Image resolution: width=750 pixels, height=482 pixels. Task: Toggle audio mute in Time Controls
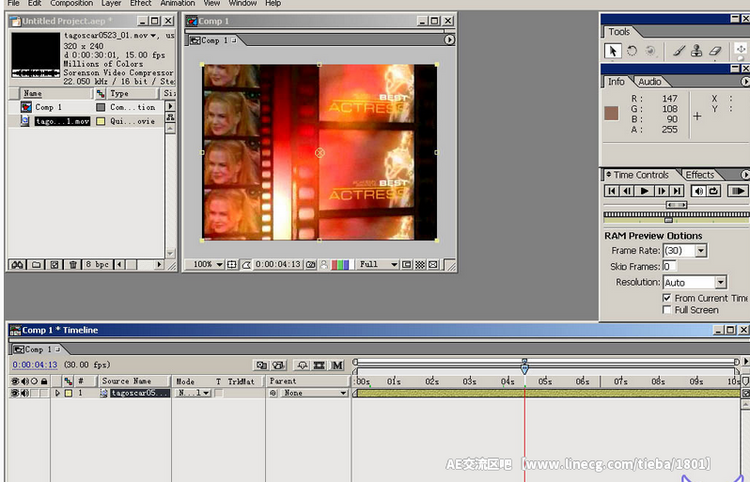[698, 191]
